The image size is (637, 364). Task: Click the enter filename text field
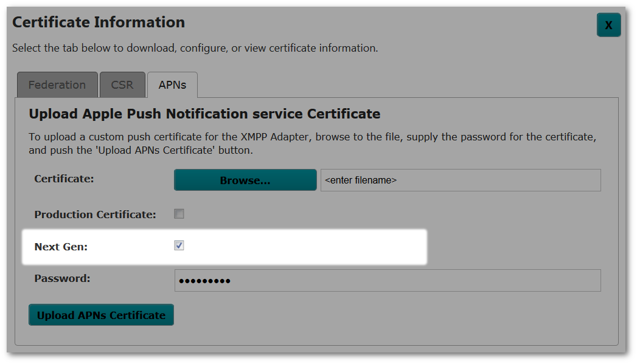point(460,179)
